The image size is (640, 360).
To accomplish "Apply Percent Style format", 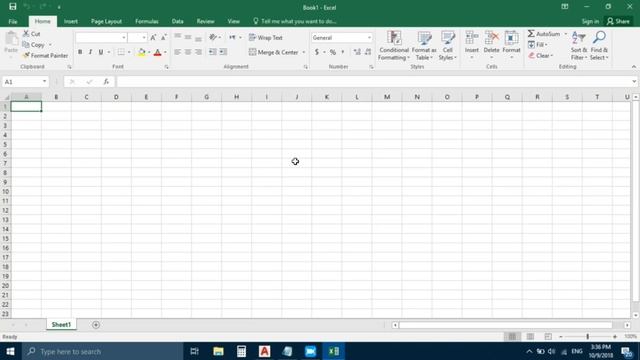I will click(333, 52).
